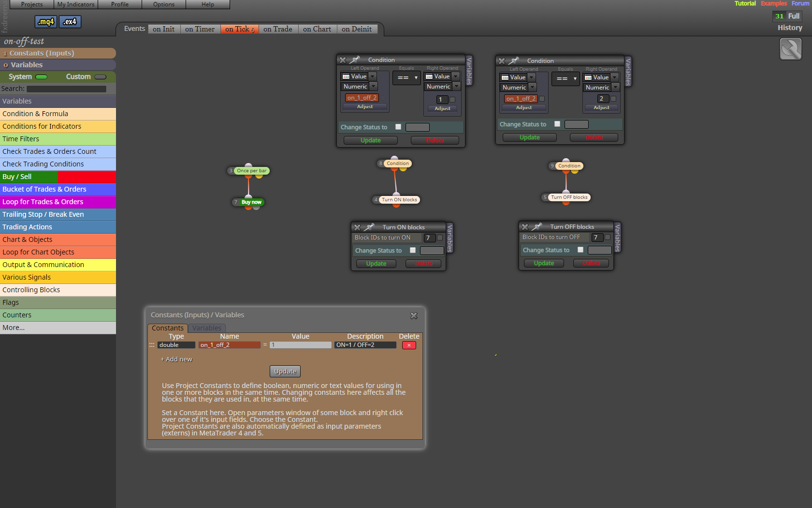Switch to the Variables tab in Constants dialog

[x=207, y=328]
